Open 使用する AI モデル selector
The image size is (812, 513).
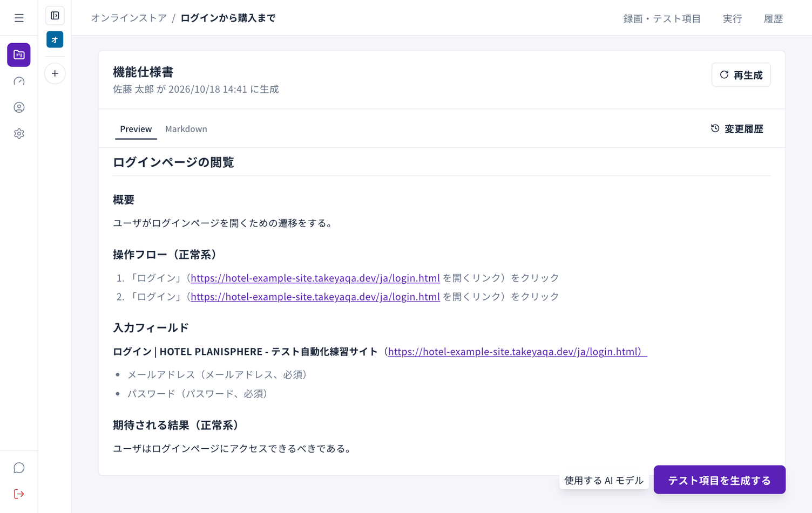tap(604, 480)
